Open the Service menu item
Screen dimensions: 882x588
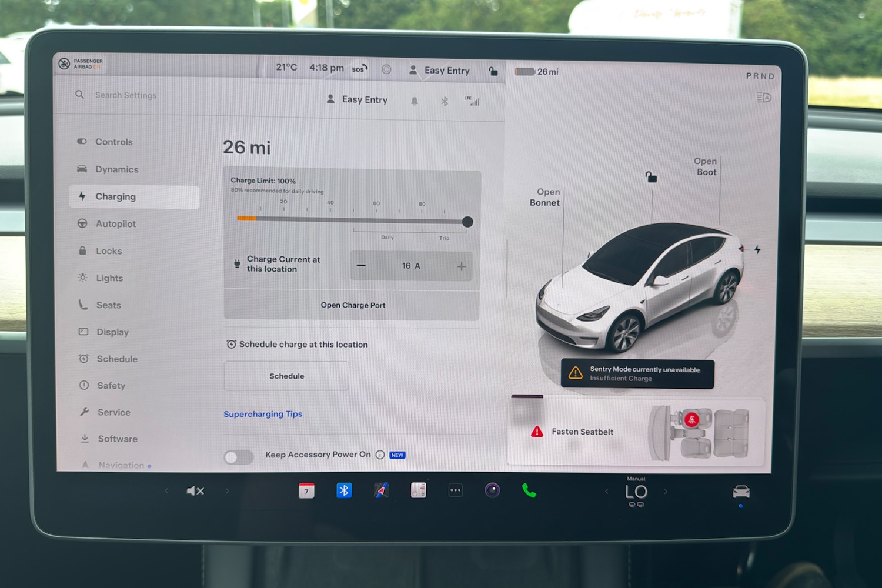tap(113, 412)
